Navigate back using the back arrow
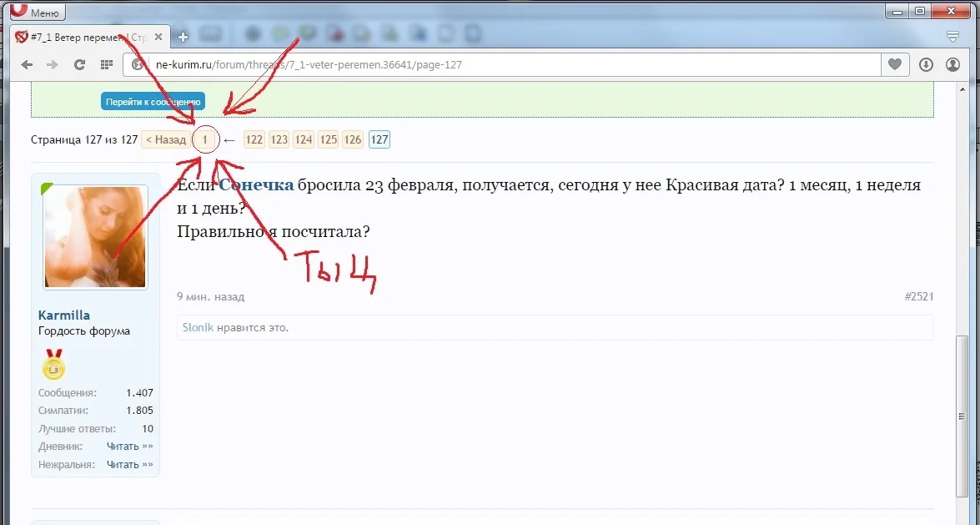The height and width of the screenshot is (525, 980). [27, 64]
